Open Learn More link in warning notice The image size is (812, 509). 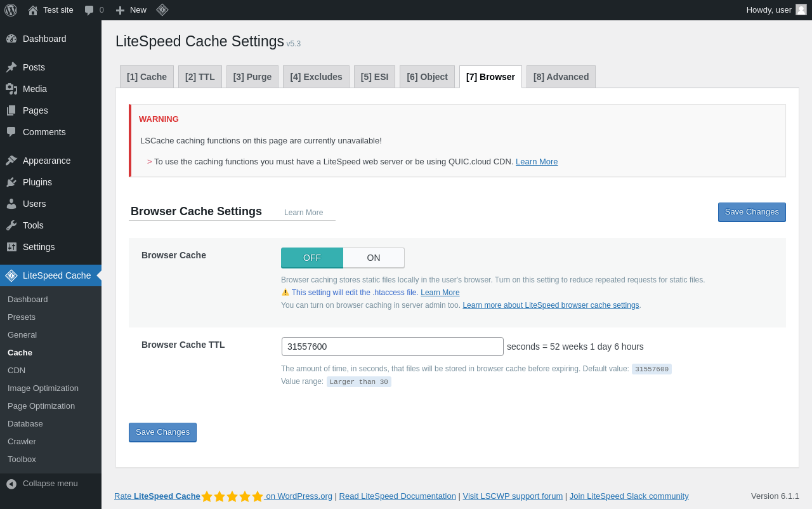coord(537,162)
